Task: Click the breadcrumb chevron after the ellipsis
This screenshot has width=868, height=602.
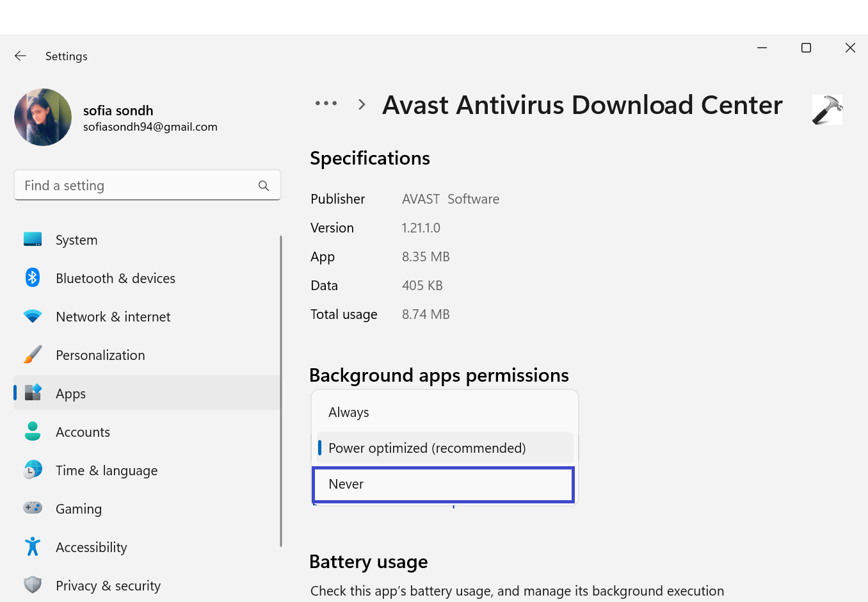Action: coord(361,103)
